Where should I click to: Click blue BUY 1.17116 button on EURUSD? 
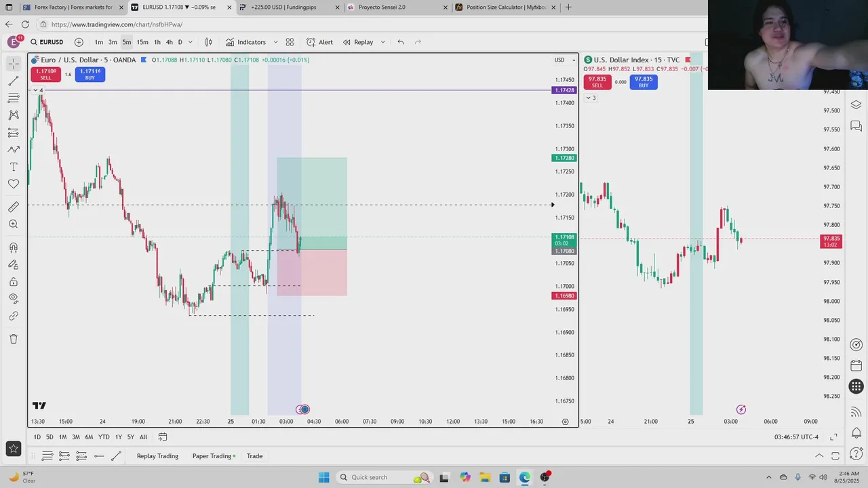point(90,74)
